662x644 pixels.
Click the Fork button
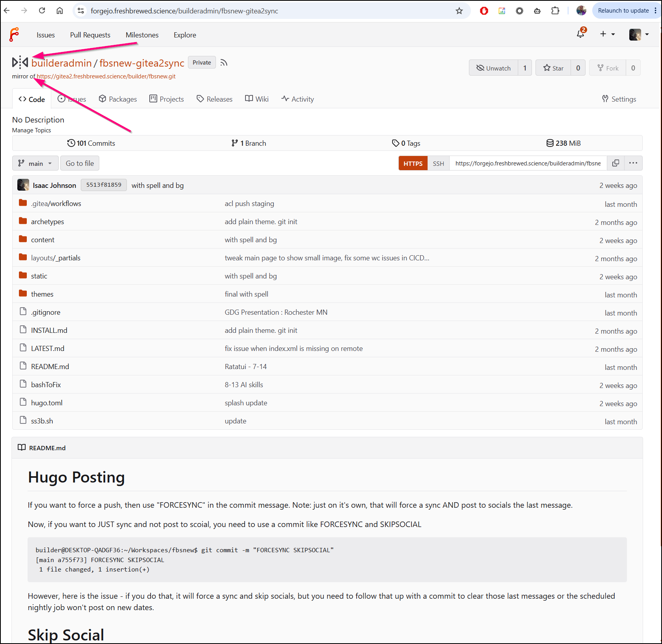(x=608, y=68)
